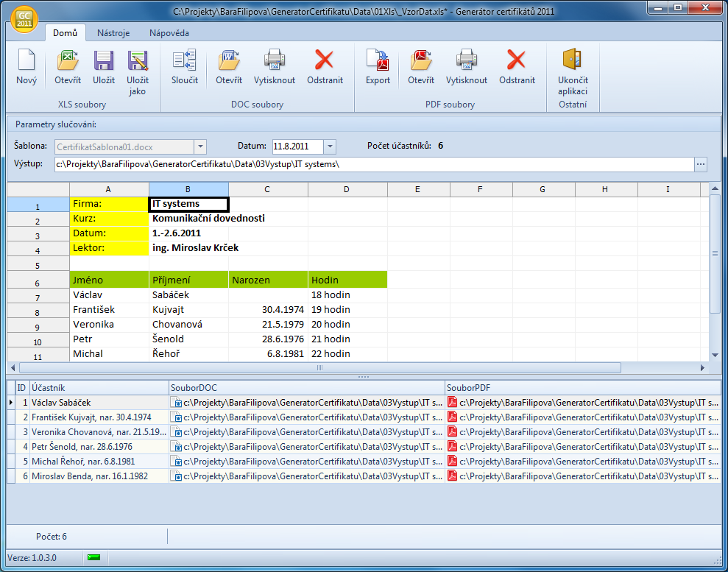Quit via Ukončit aplikaci
Viewport: 728px width, 572px height.
(x=573, y=72)
